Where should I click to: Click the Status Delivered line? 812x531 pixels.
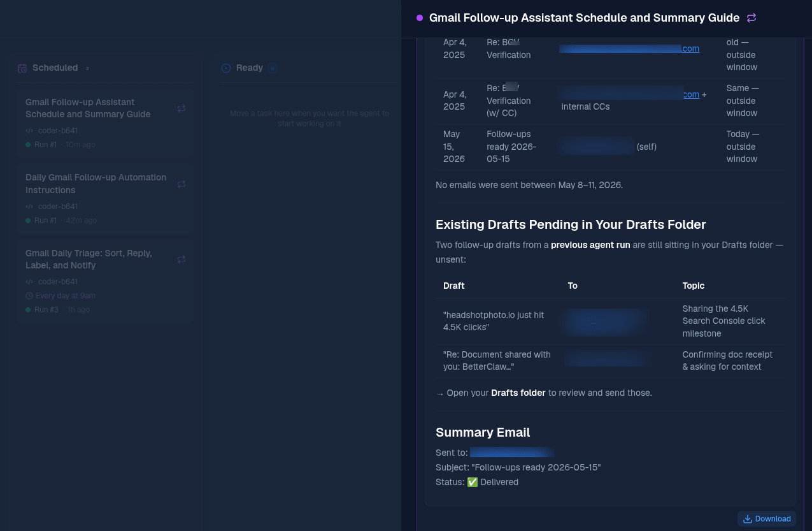coord(477,482)
